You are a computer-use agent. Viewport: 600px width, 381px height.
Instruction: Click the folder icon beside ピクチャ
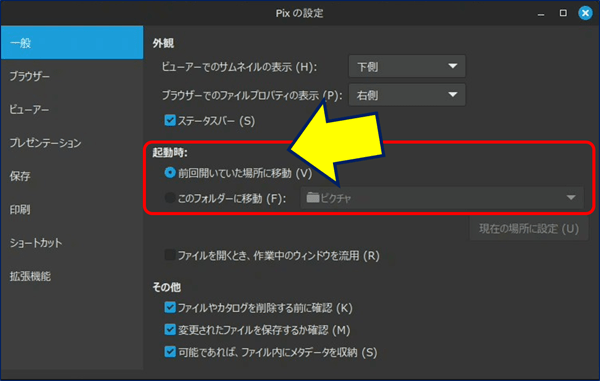(313, 197)
